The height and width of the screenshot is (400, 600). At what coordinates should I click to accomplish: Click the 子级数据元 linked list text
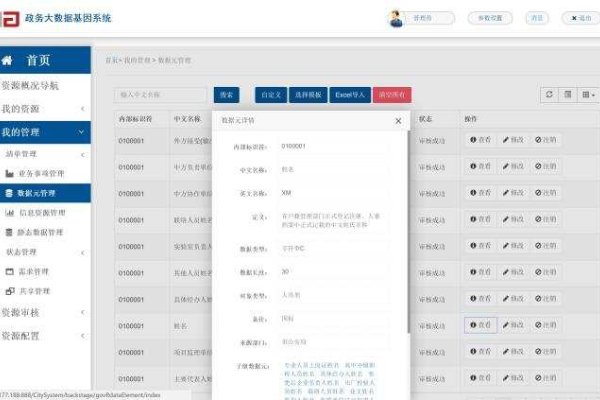(329, 382)
